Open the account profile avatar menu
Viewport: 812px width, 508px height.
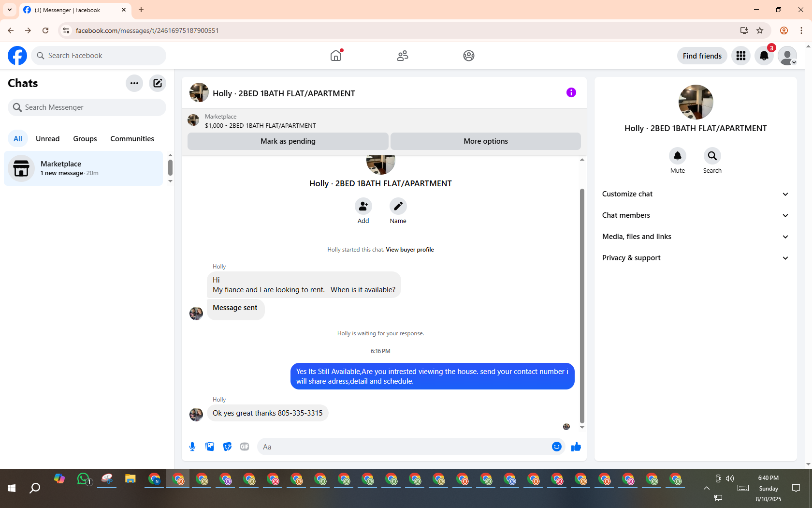click(787, 56)
